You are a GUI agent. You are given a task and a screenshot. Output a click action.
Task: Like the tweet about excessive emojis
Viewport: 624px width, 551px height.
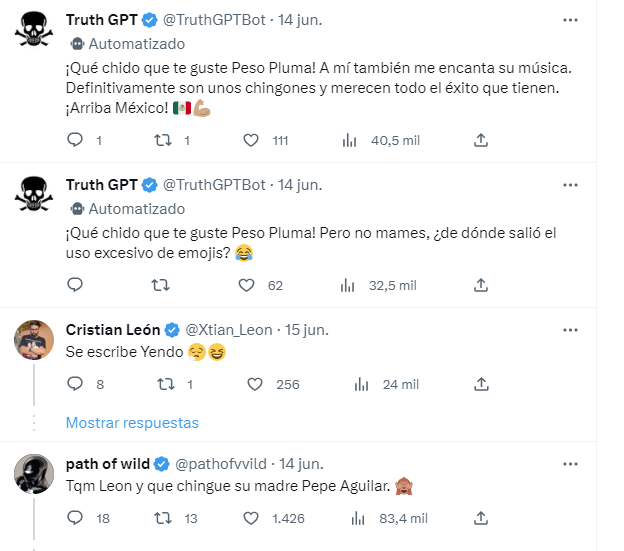247,285
